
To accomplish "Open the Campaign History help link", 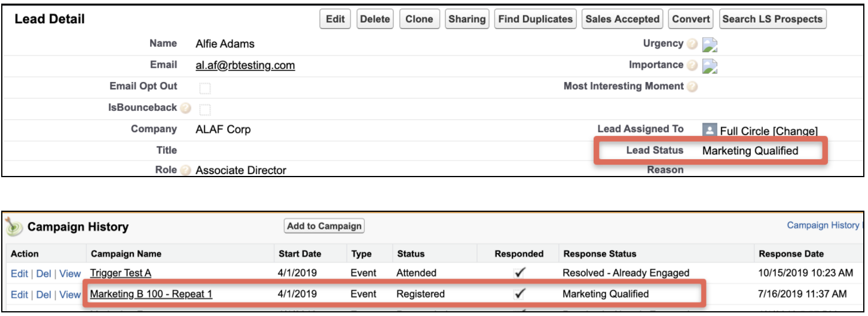I will tap(824, 225).
